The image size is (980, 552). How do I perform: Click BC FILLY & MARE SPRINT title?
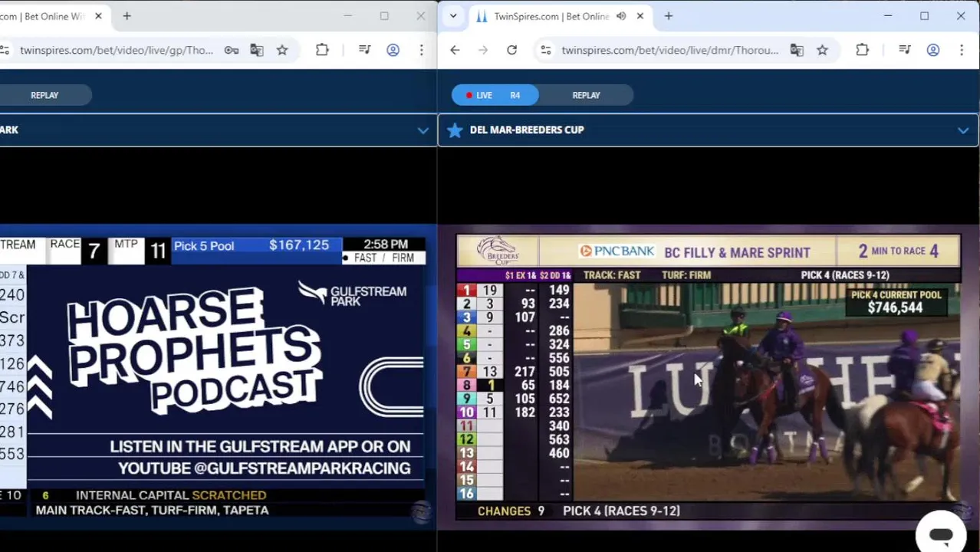pyautogui.click(x=737, y=252)
